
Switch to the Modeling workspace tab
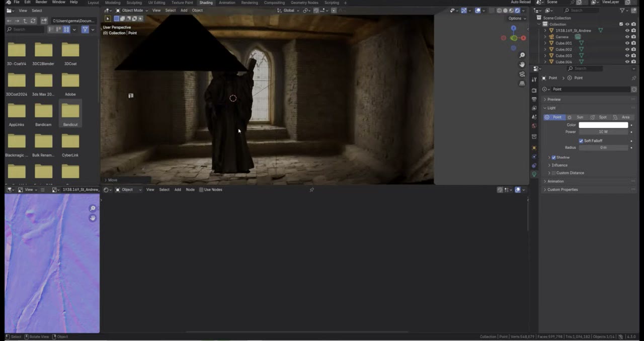pyautogui.click(x=113, y=3)
